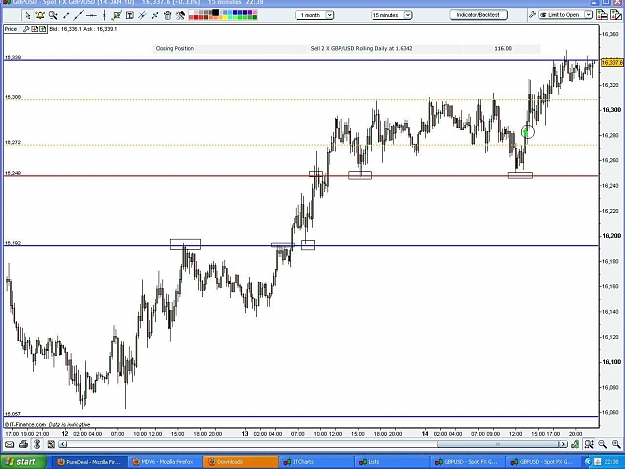Pick the red color swatch
Screen dimensions: 625x469
point(197,18)
